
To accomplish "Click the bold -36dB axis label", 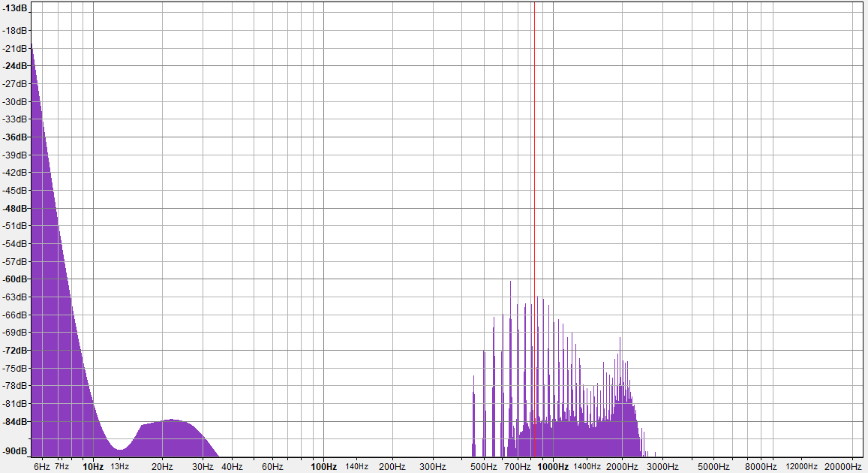I will pyautogui.click(x=15, y=137).
